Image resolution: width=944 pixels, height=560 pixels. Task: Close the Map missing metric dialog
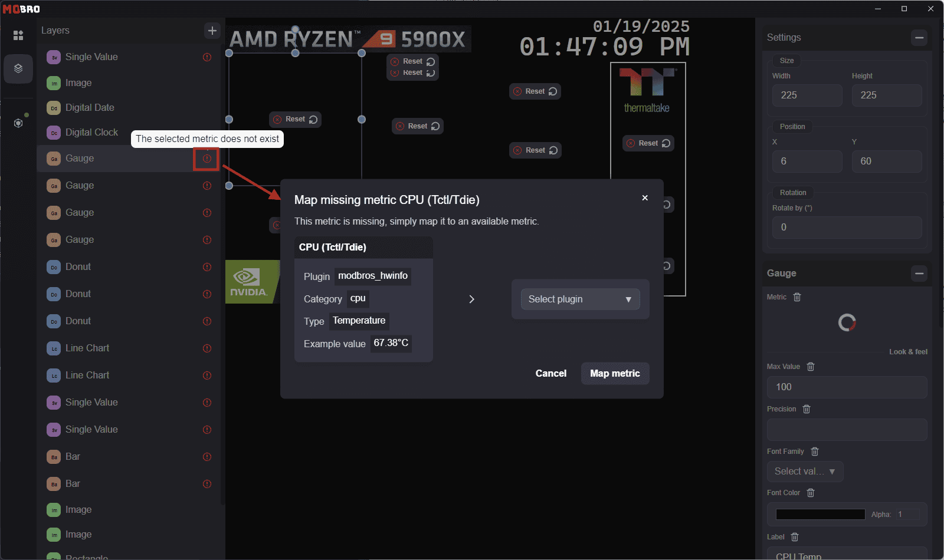coord(645,198)
